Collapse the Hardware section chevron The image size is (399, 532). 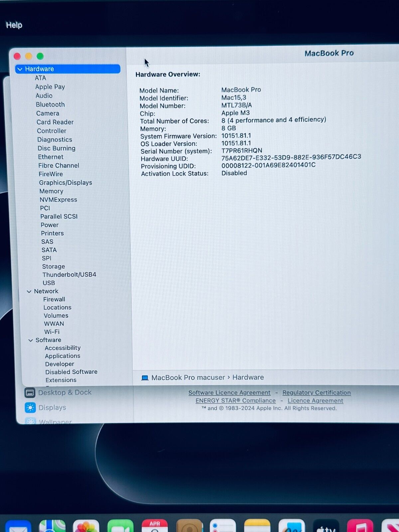point(20,69)
